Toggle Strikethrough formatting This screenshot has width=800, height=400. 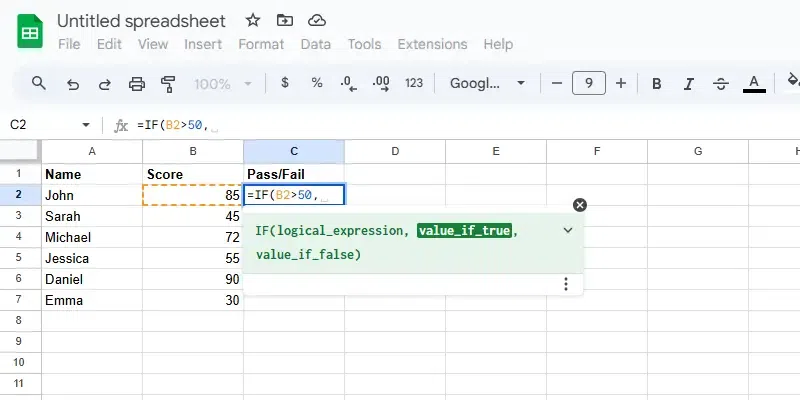721,83
